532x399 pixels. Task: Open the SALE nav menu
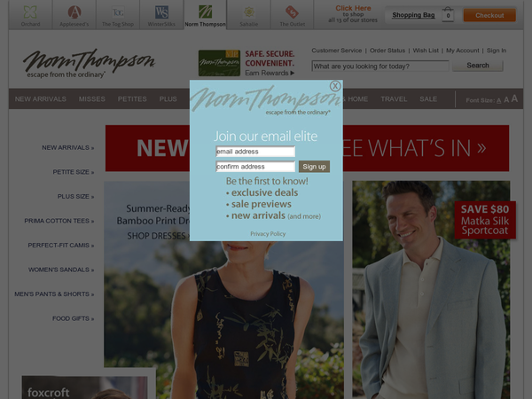coord(428,99)
